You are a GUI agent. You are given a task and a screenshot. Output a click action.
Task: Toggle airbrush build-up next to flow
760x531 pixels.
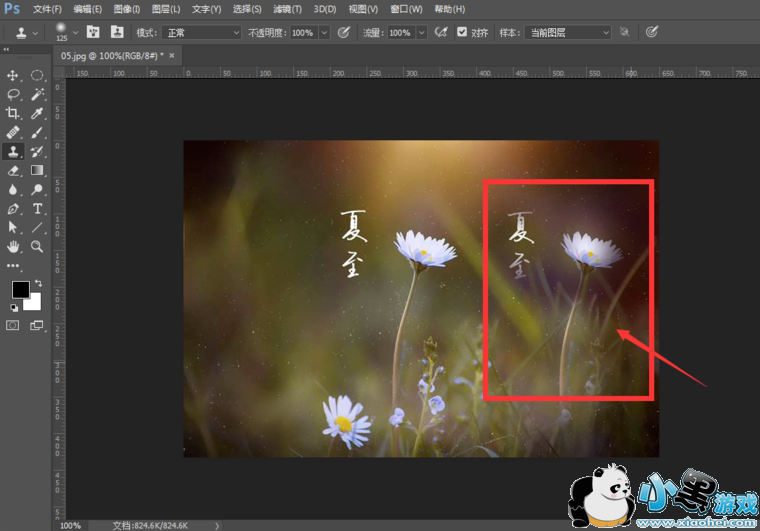(441, 32)
